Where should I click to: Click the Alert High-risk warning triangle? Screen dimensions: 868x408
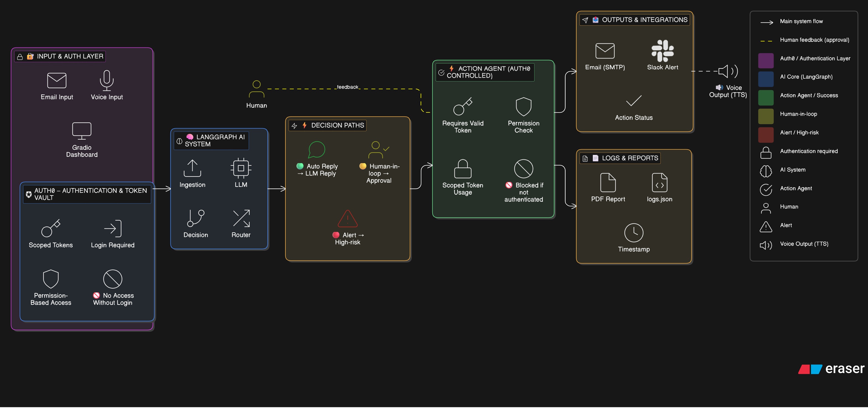point(347,219)
